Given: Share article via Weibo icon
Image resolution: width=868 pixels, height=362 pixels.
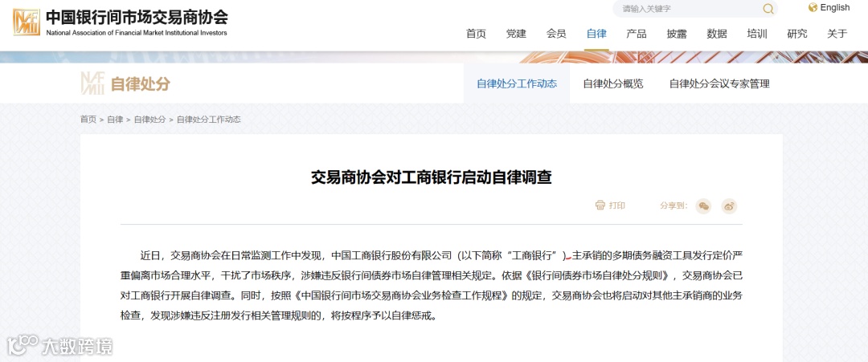Looking at the screenshot, I should click(729, 206).
